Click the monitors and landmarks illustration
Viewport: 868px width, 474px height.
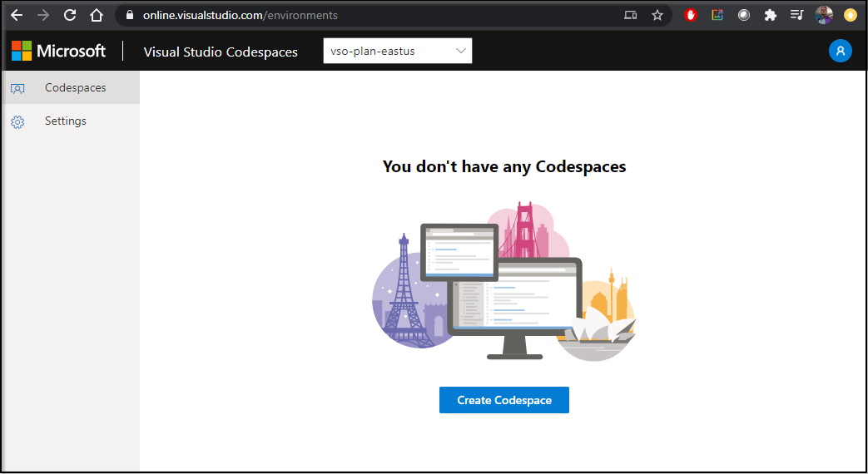pos(503,281)
